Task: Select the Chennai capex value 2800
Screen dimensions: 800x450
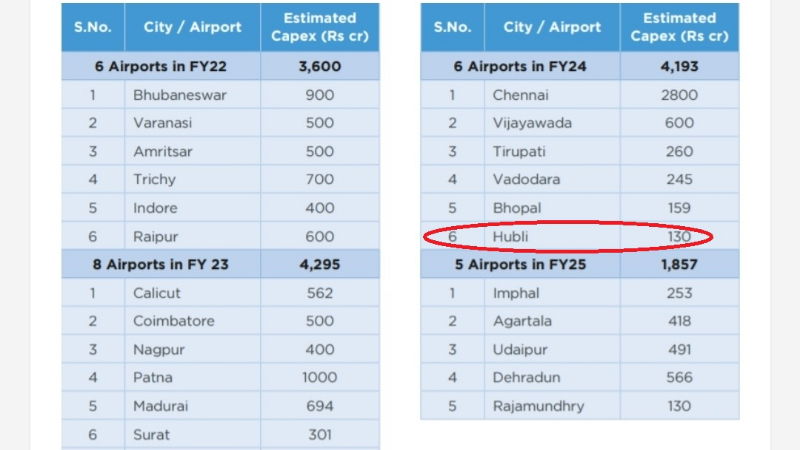Action: [x=679, y=95]
